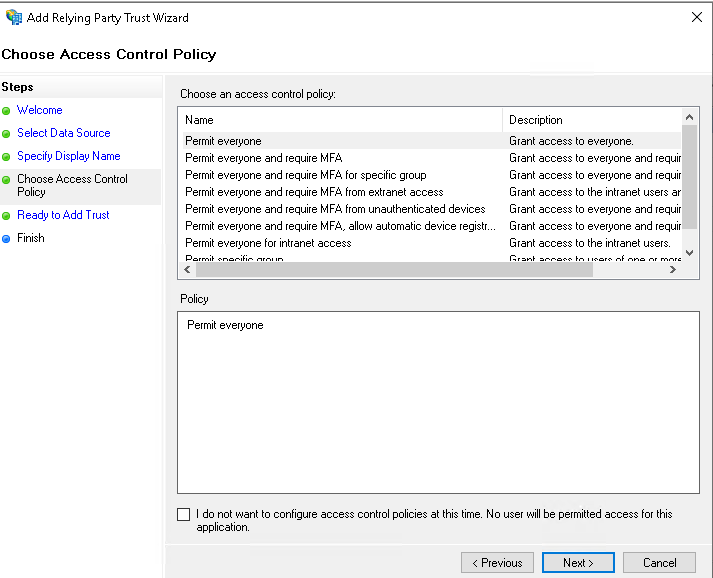Click the blue bullet beside Finish step
The width and height of the screenshot is (713, 578).
point(7,239)
